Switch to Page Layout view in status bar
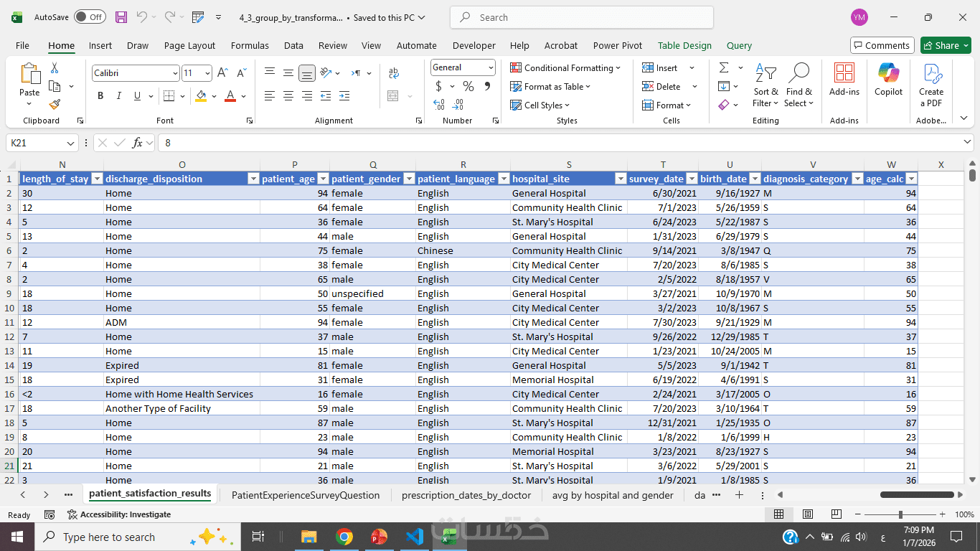The image size is (980, 551). 808,514
